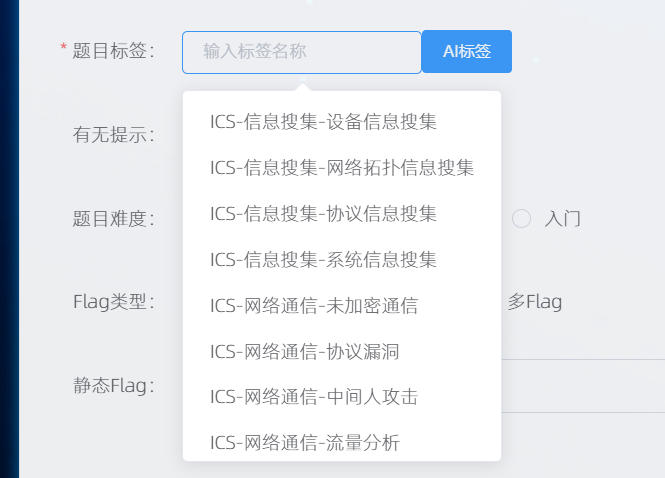
Task: Pick ICS-网络通信-中间人攻击 from the suggestions
Action: coord(314,397)
